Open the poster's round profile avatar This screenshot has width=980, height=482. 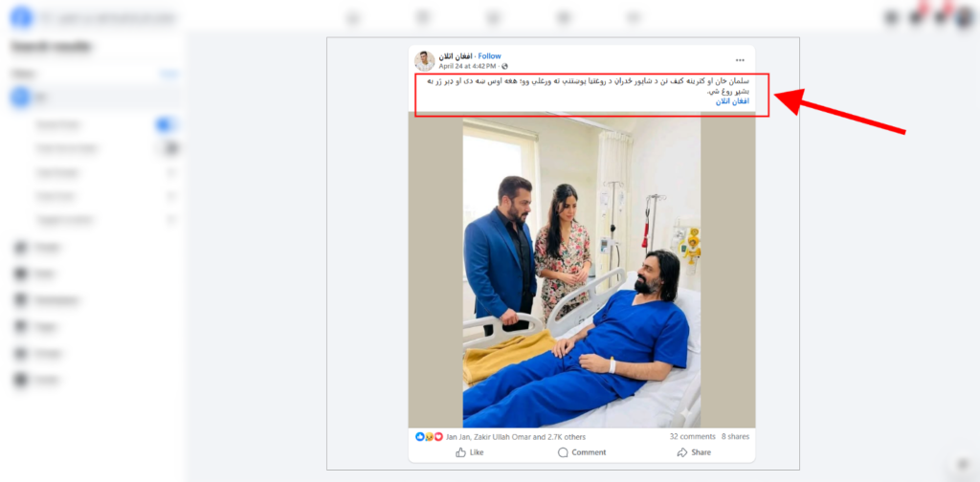tap(424, 61)
